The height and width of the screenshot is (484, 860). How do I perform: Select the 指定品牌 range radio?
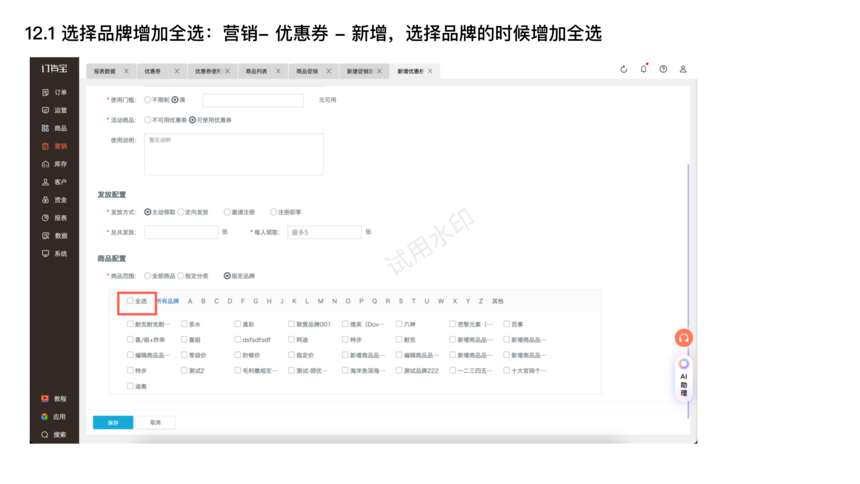227,275
